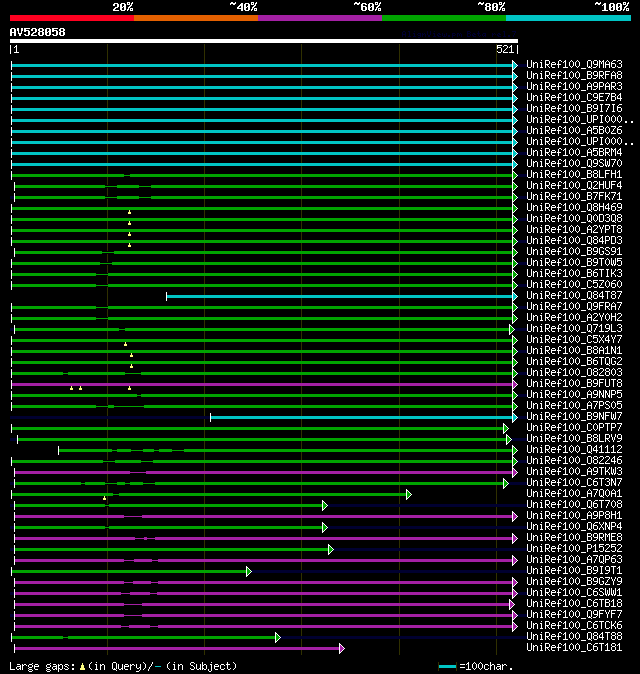Select the UniRef100_B9FUT8 label
Screen dimensions: 640x674
pyautogui.click(x=574, y=384)
